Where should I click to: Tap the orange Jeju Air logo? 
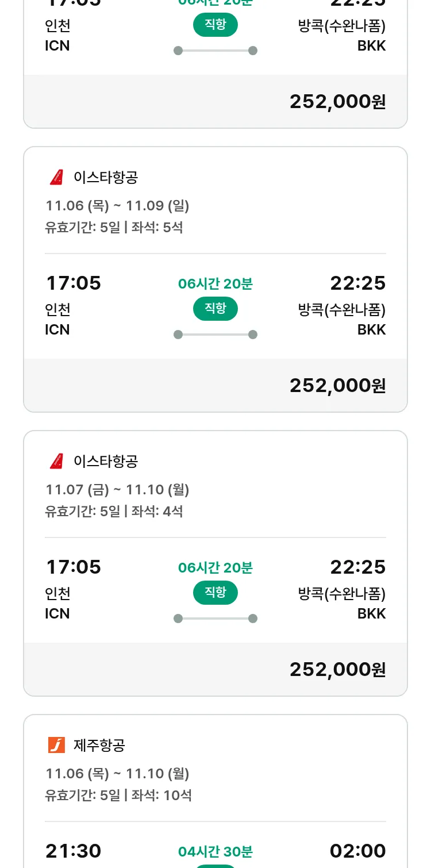pos(56,746)
